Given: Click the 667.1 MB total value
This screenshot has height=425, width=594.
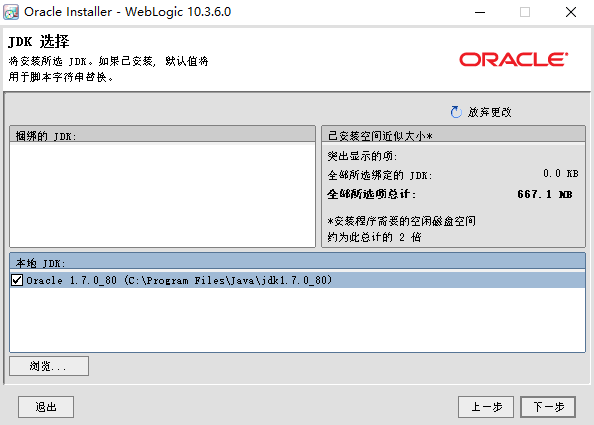Looking at the screenshot, I should [x=545, y=194].
